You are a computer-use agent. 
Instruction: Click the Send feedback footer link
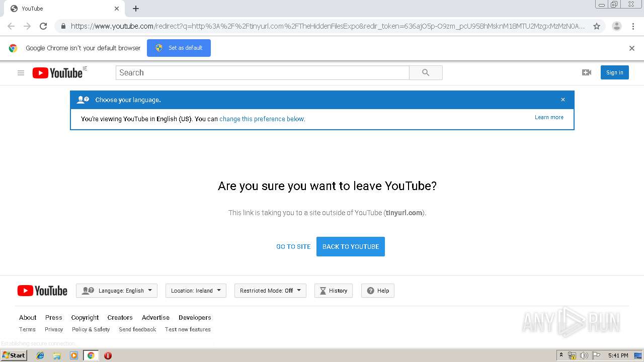click(x=137, y=330)
